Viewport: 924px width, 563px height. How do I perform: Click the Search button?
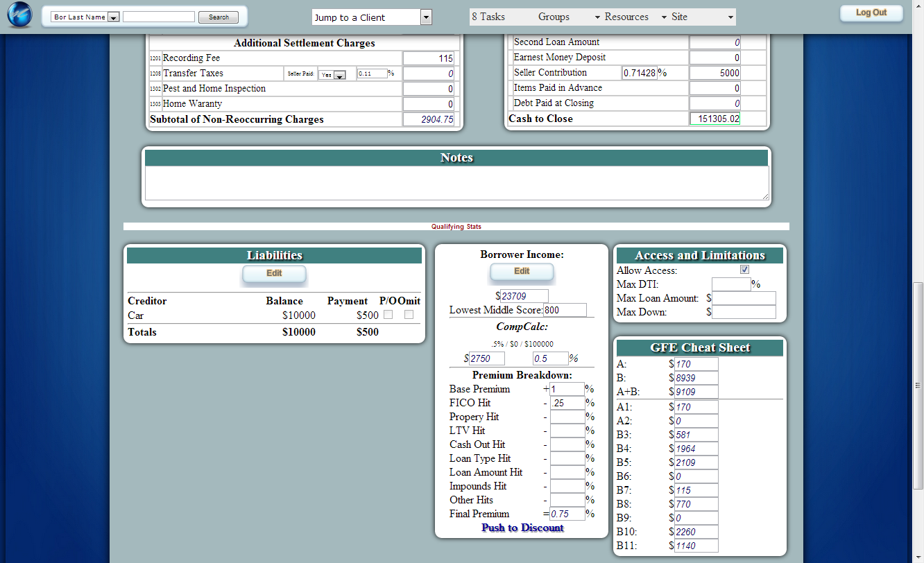point(219,17)
